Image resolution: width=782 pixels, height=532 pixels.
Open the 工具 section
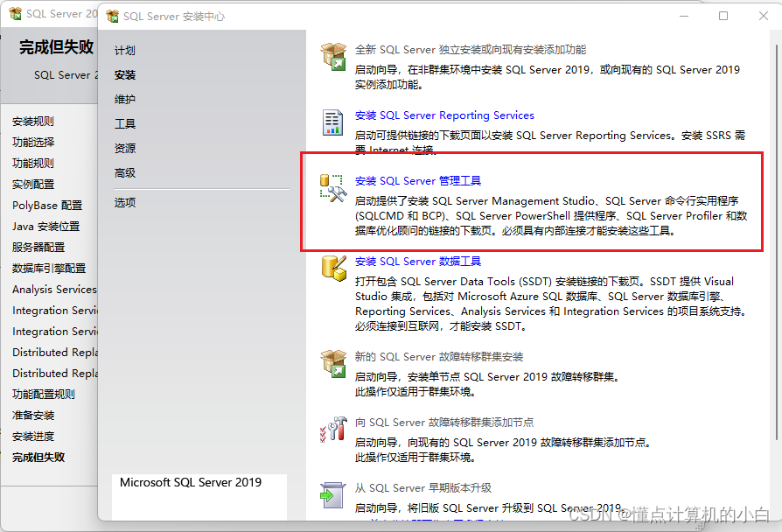(x=125, y=123)
